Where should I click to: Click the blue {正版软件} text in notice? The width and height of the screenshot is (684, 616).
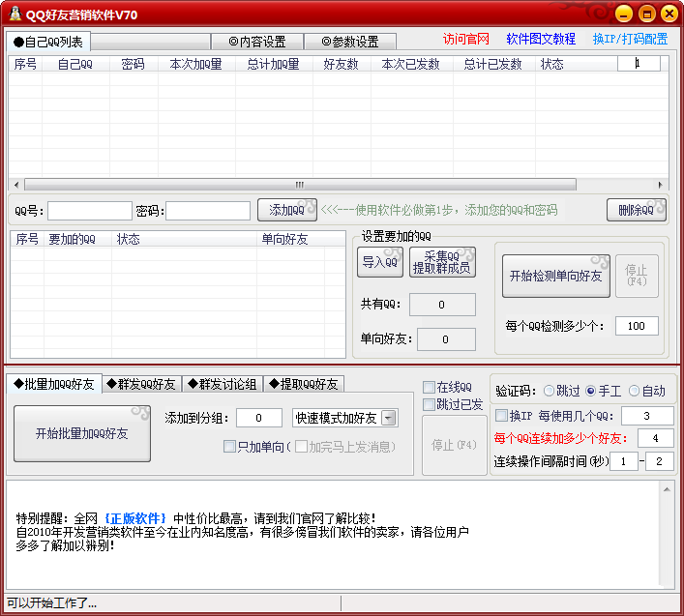135,518
